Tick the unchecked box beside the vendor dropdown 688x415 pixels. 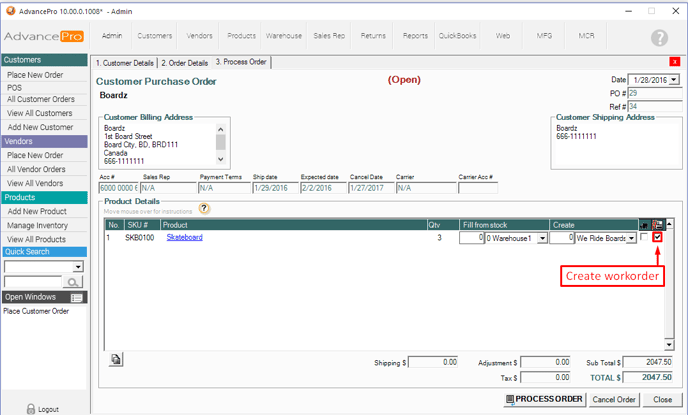pos(643,238)
